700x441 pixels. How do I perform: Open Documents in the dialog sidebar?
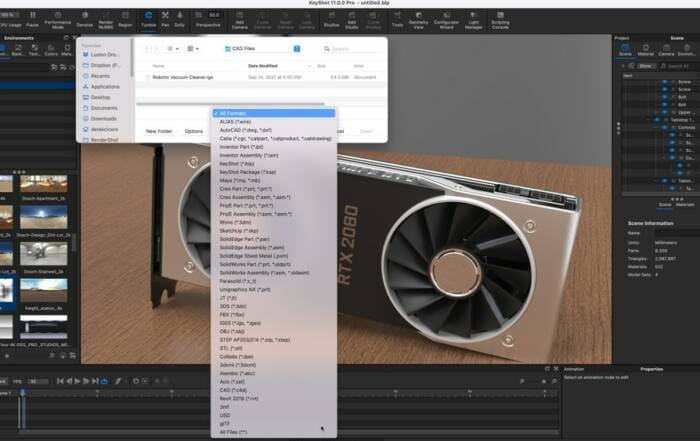coord(104,108)
